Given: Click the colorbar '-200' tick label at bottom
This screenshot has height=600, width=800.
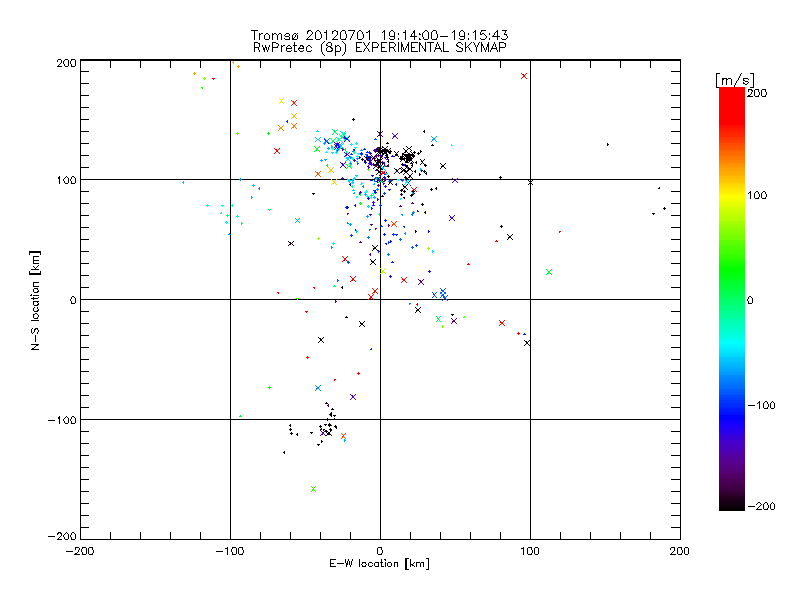Looking at the screenshot, I should [x=761, y=506].
